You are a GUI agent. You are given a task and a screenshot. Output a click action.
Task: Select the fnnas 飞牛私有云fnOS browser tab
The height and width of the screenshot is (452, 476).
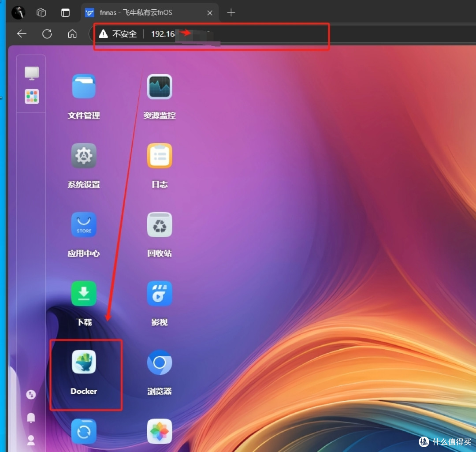tap(141, 13)
